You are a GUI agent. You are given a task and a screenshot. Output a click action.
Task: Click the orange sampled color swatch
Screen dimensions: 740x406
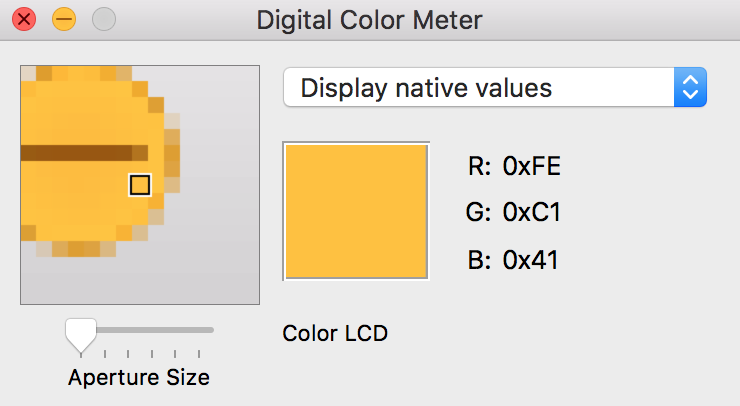coord(357,211)
